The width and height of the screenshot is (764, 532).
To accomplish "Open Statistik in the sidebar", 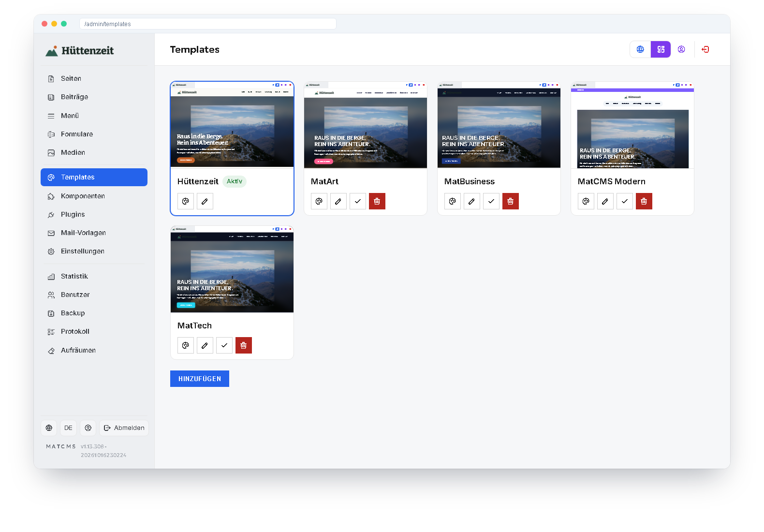I will point(94,276).
